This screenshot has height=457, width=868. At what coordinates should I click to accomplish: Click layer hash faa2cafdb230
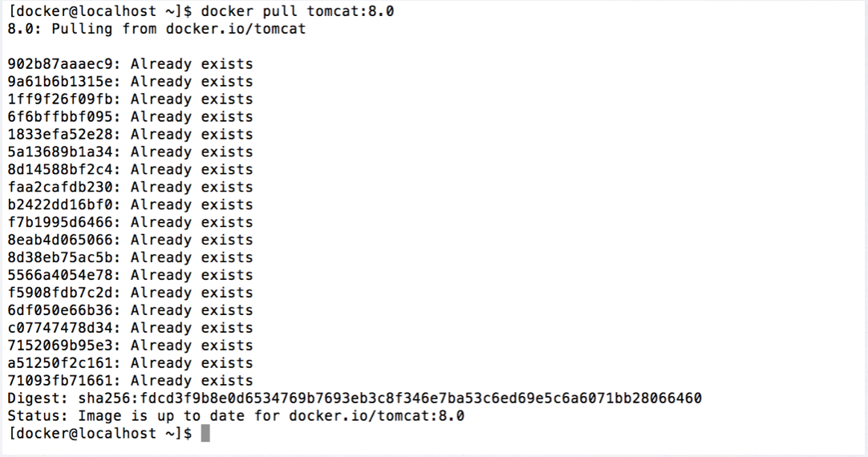tap(61, 188)
